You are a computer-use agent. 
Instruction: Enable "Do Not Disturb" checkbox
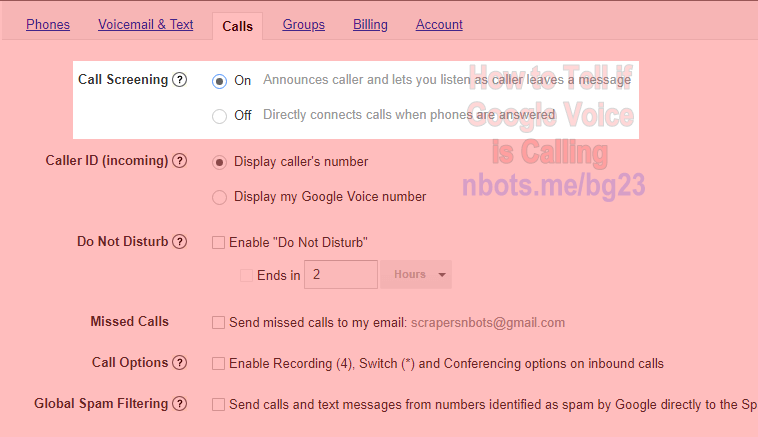(x=219, y=242)
